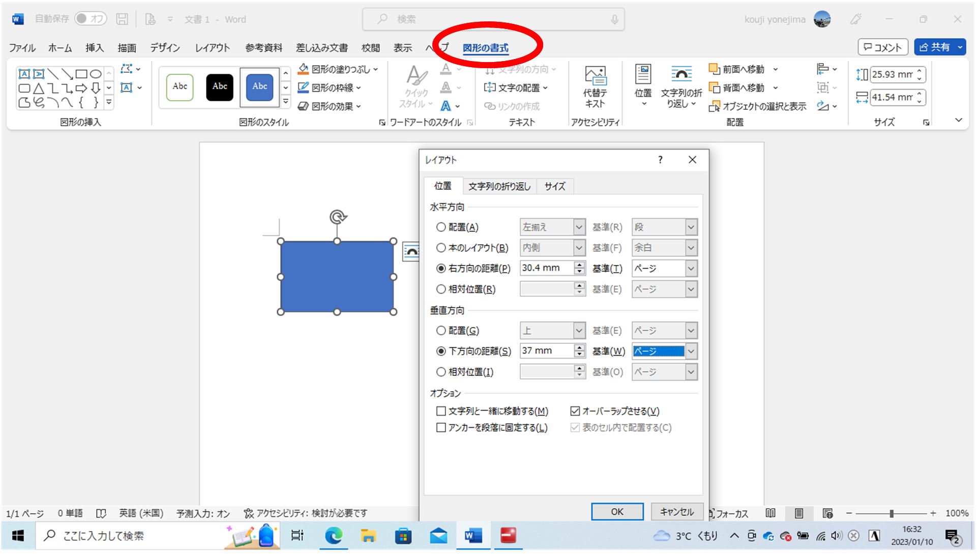Open the Windows Start menu
Image resolution: width=980 pixels, height=556 pixels.
[x=18, y=536]
